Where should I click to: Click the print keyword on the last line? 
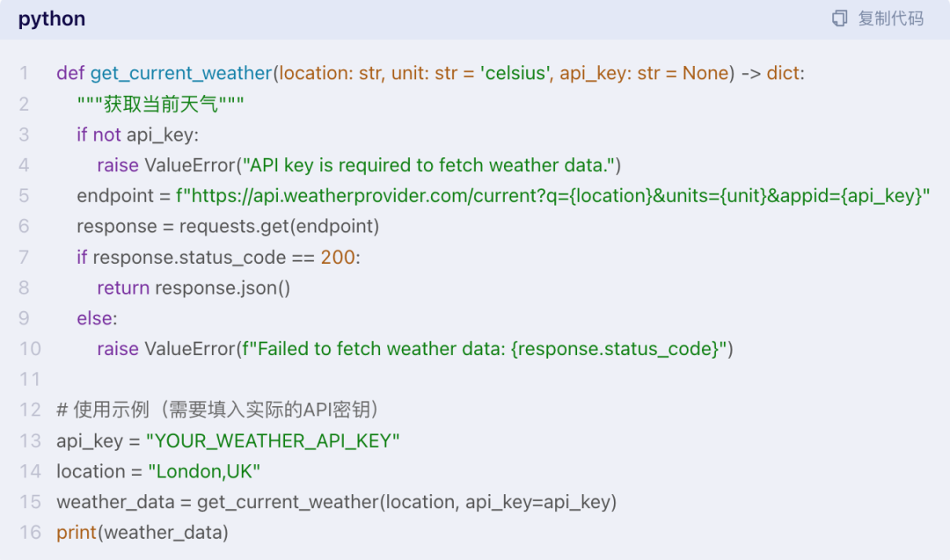(x=77, y=532)
